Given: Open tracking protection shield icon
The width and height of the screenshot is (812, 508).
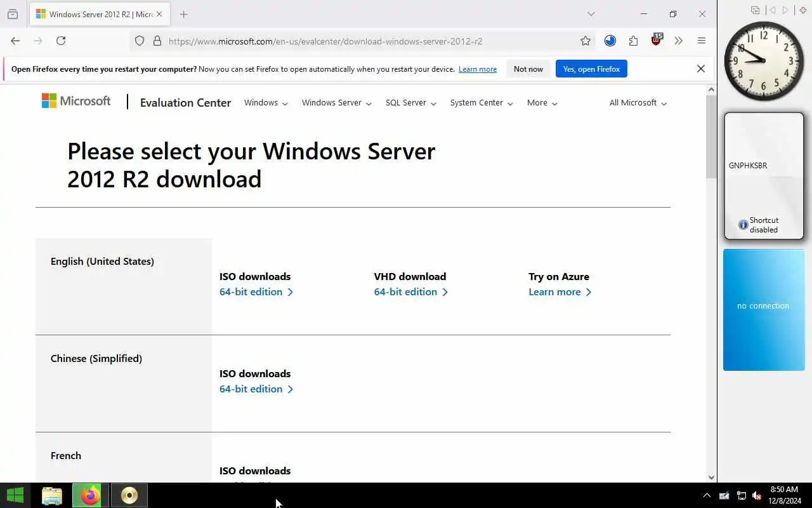Looking at the screenshot, I should [x=140, y=41].
